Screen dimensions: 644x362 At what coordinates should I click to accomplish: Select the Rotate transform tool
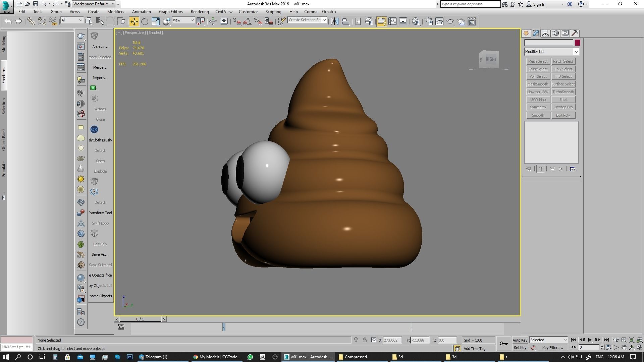click(145, 21)
